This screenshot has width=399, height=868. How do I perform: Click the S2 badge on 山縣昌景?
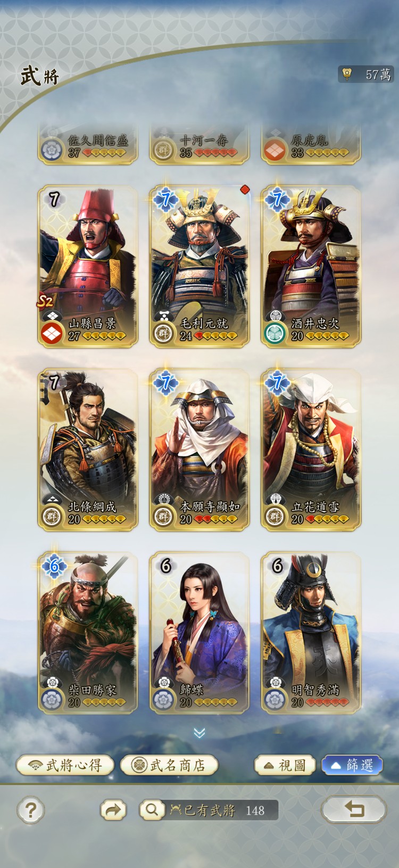(45, 302)
